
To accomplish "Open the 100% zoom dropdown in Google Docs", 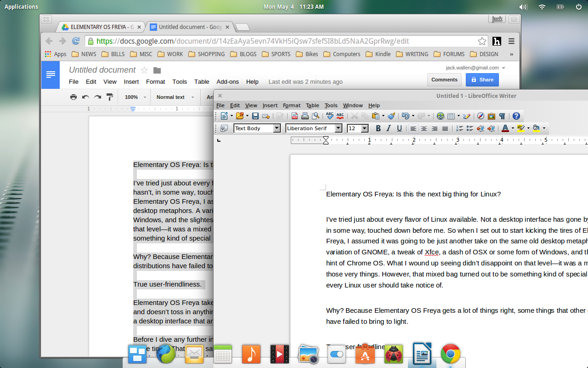I will click(135, 97).
